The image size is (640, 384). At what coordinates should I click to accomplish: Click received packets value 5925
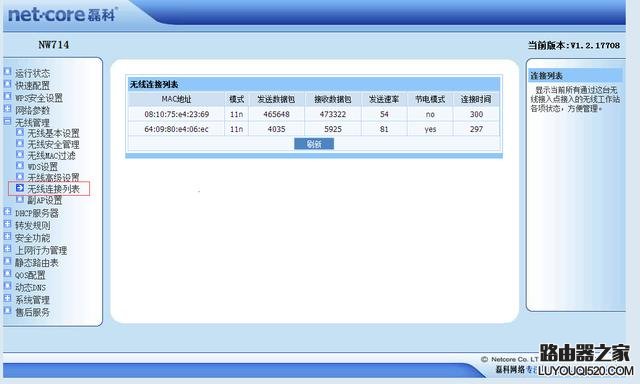point(333,129)
